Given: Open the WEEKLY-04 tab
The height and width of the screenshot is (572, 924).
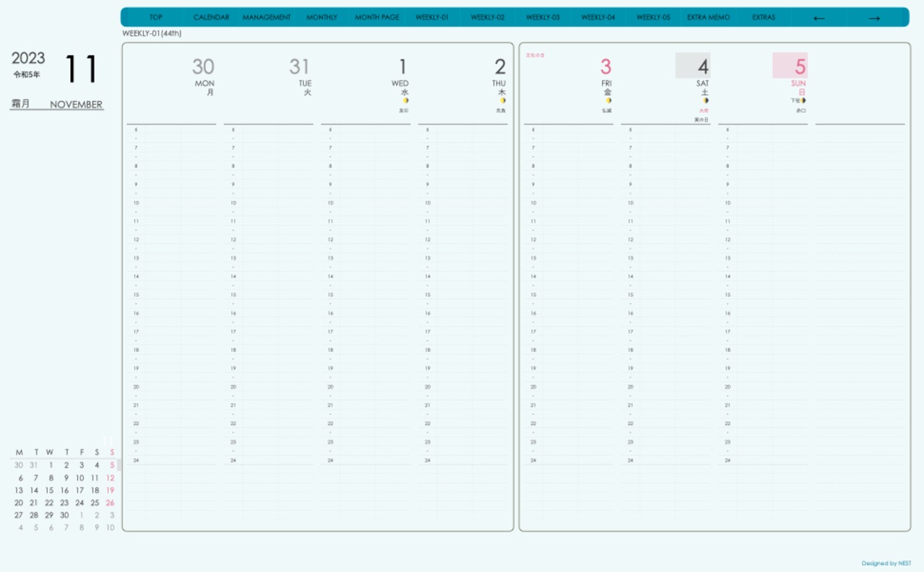Looking at the screenshot, I should [598, 17].
